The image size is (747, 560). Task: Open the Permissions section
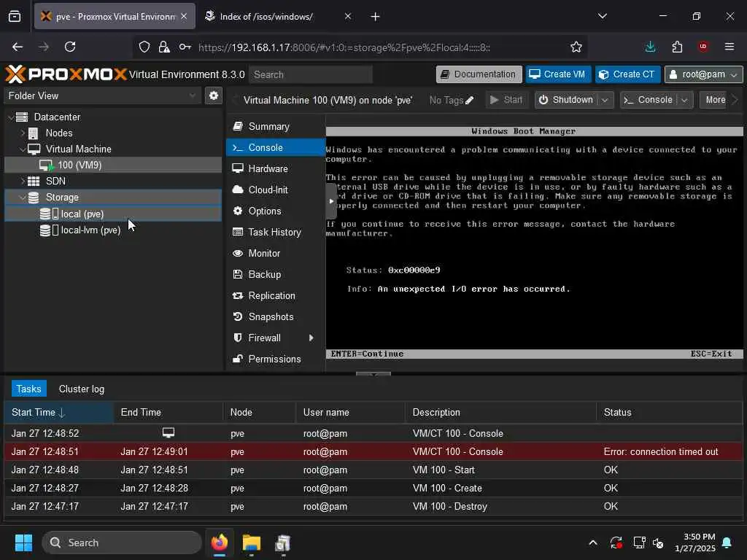[276, 359]
